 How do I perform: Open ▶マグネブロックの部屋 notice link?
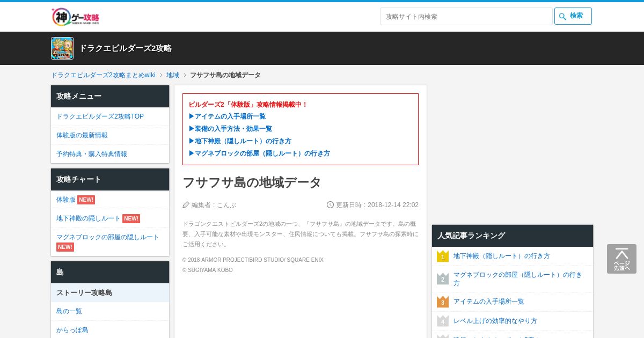(259, 153)
